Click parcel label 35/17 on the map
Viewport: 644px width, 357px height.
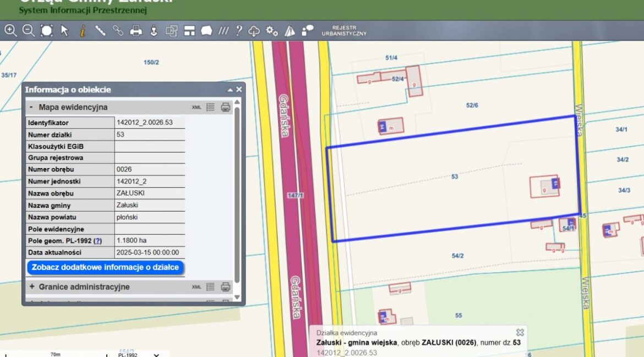(9, 75)
